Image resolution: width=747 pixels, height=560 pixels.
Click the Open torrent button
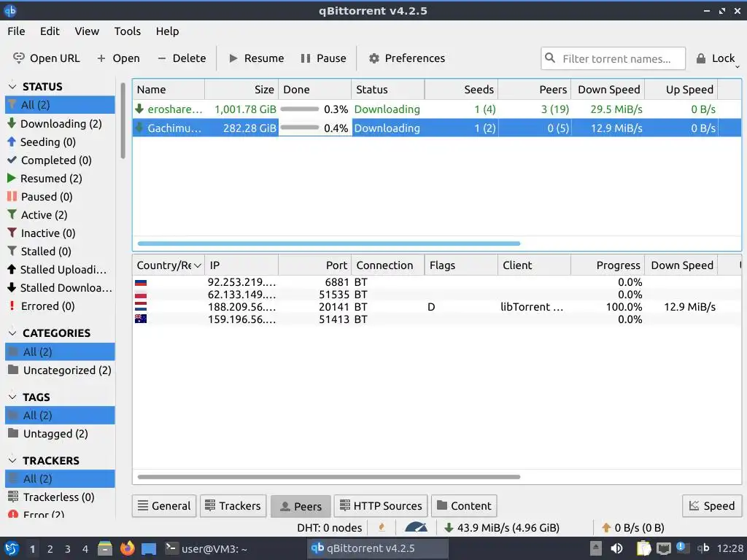[119, 58]
